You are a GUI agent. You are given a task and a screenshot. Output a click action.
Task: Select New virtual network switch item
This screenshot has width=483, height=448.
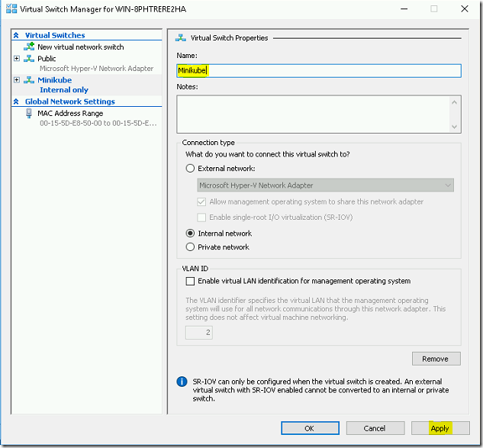81,47
